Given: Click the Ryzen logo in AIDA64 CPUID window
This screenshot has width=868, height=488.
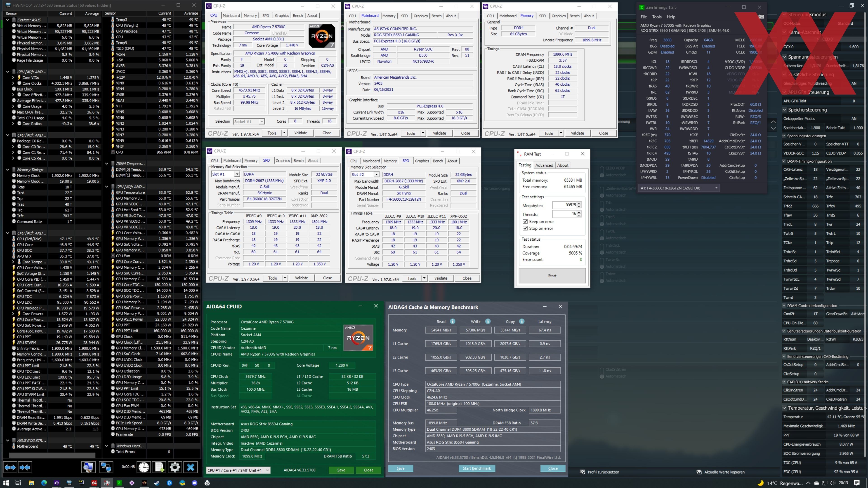Looking at the screenshot, I should click(358, 338).
